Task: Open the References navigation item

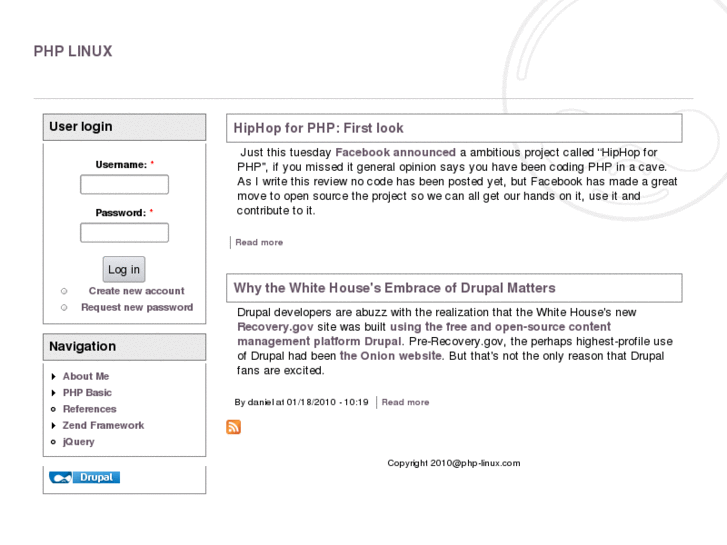Action: click(89, 409)
